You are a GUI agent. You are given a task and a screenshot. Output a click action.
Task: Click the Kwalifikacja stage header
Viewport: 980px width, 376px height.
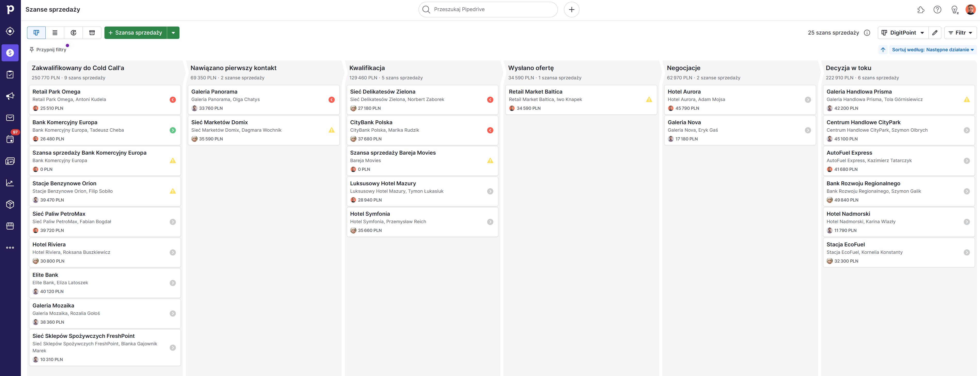[x=367, y=68]
